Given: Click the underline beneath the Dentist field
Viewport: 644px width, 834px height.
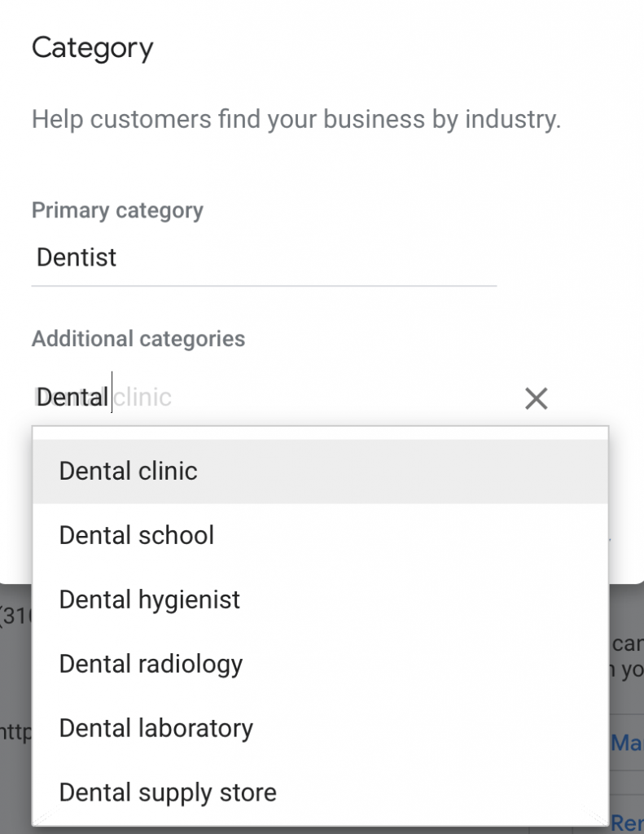Looking at the screenshot, I should pos(264,284).
